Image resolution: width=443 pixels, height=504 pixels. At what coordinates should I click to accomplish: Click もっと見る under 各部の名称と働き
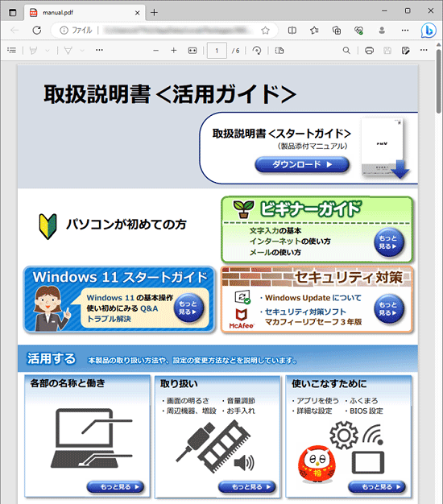[115, 487]
